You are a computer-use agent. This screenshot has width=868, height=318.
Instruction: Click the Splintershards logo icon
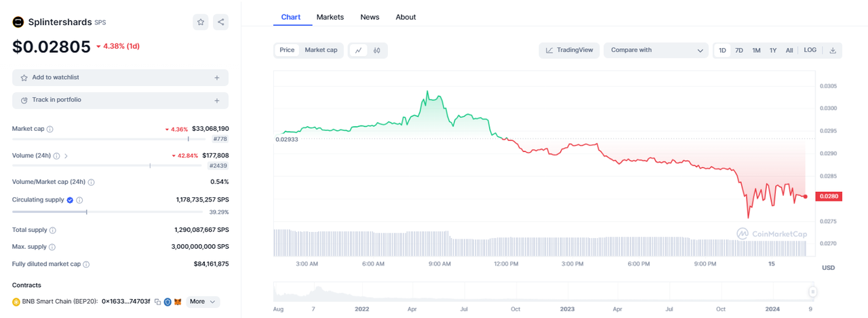18,22
